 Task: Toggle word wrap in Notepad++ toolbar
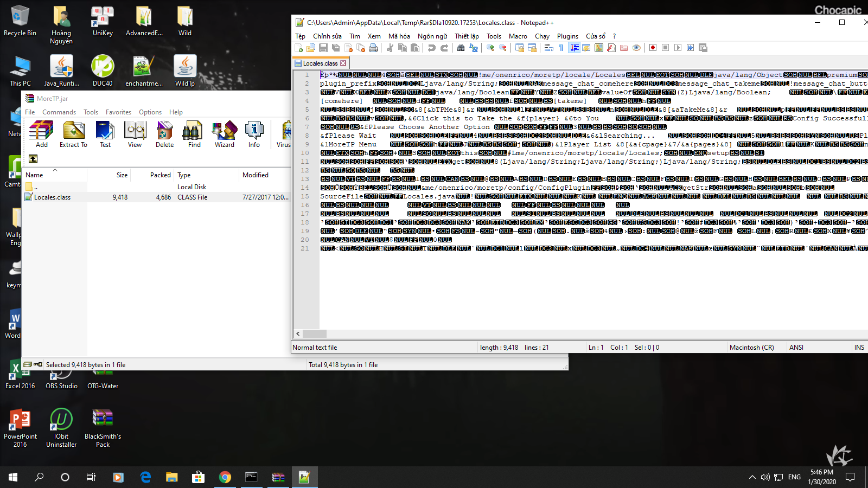click(x=548, y=48)
